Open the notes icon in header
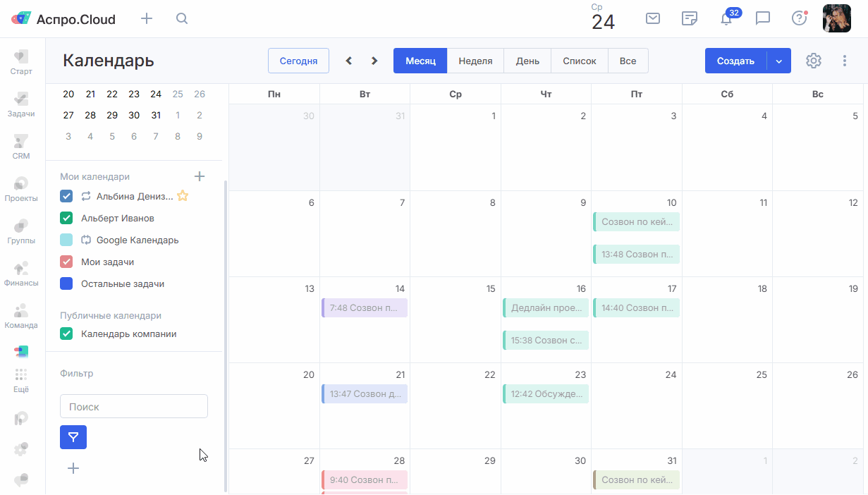868x495 pixels. pos(690,18)
